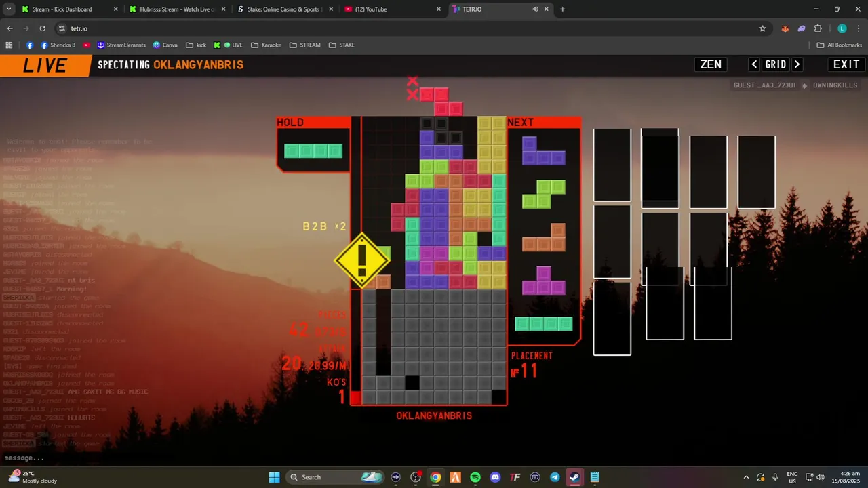Open the TF app icon in the taskbar

click(x=515, y=477)
